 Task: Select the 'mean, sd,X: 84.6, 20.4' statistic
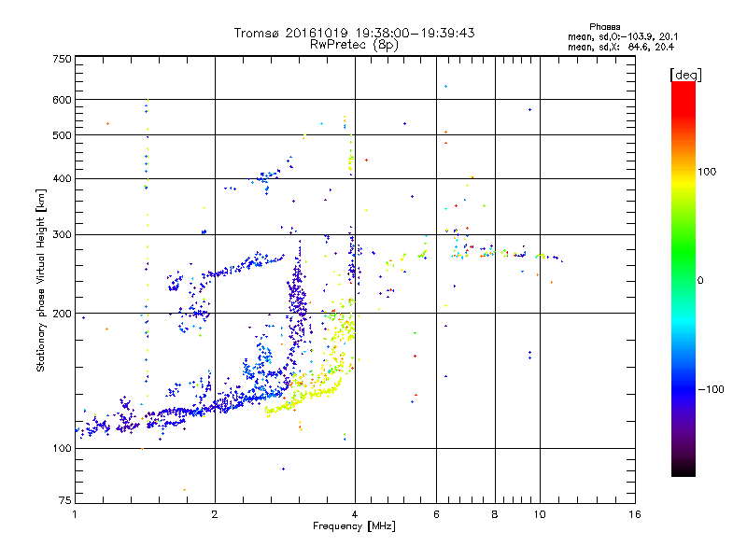(621, 48)
